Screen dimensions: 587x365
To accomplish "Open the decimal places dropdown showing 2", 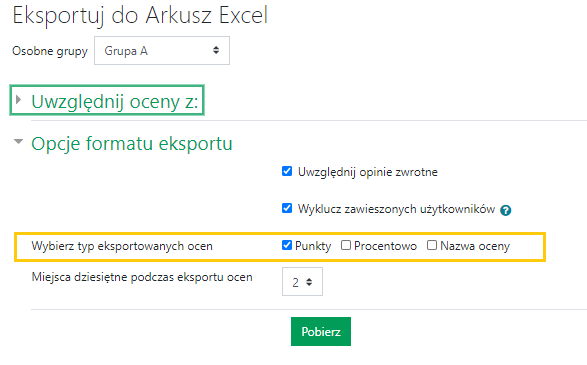I will point(302,282).
